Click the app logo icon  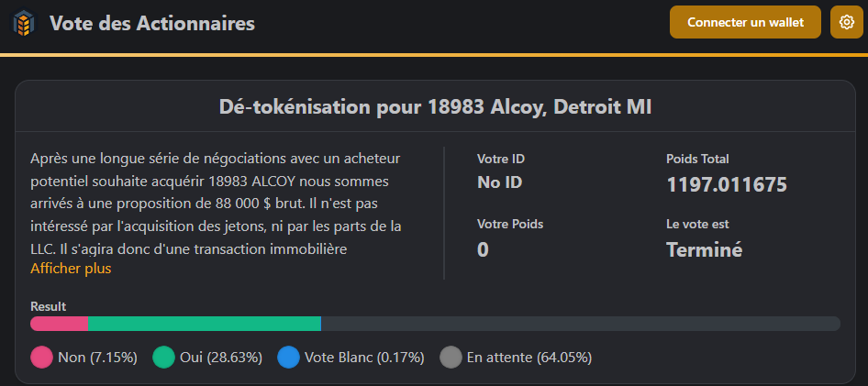pyautogui.click(x=25, y=23)
